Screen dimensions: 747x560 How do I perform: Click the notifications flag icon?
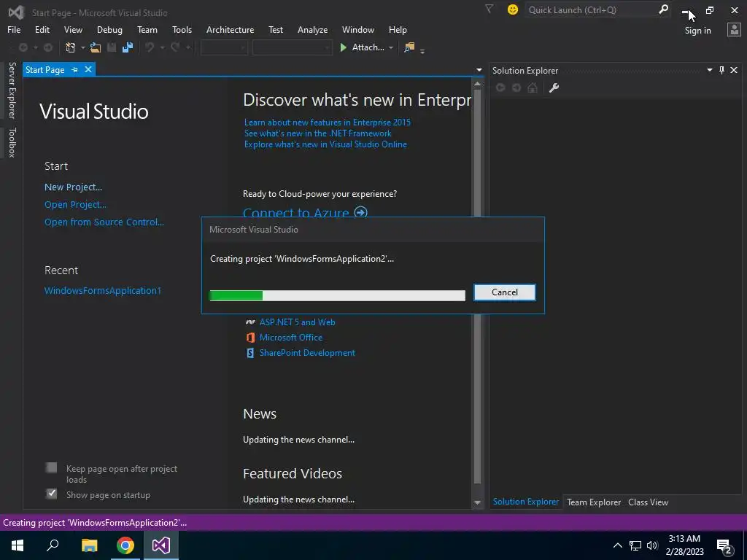pyautogui.click(x=489, y=9)
